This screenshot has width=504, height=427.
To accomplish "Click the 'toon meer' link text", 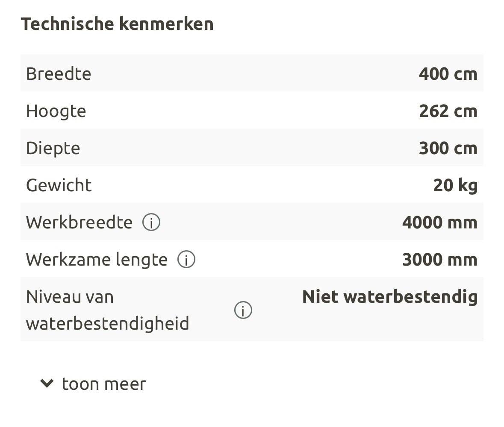I will 104,384.
